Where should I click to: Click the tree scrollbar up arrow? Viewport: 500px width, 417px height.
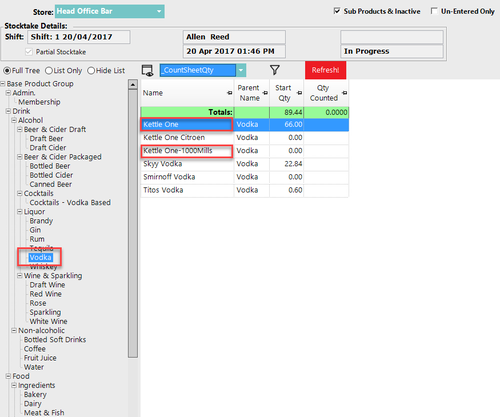[133, 85]
